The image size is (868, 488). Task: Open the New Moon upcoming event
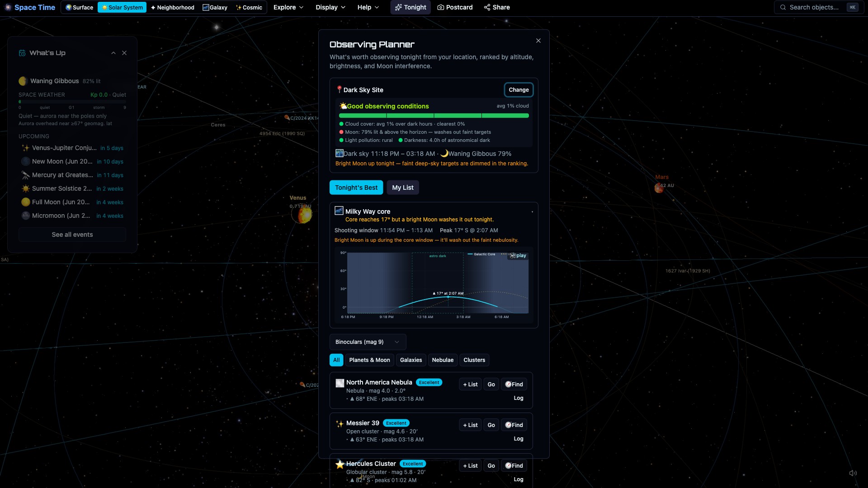72,161
